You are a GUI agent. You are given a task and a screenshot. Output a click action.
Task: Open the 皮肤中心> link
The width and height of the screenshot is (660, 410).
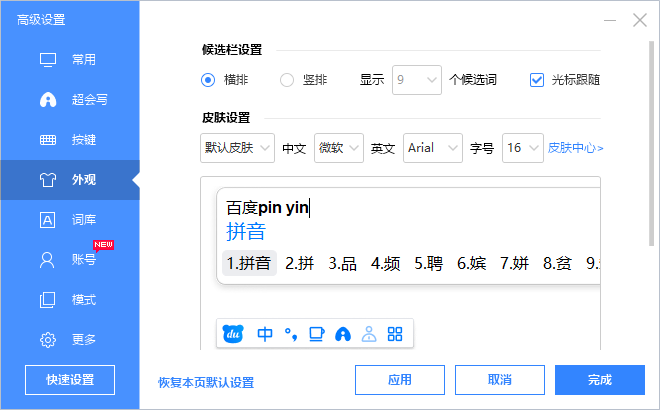(575, 148)
